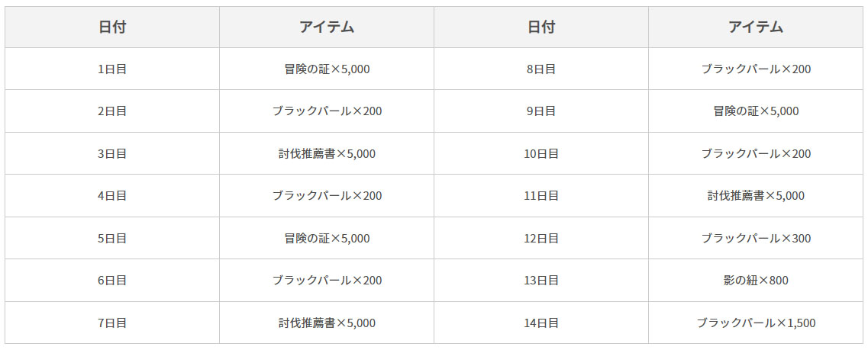
Task: Click the 14日目 date cell
Action: pyautogui.click(x=541, y=323)
